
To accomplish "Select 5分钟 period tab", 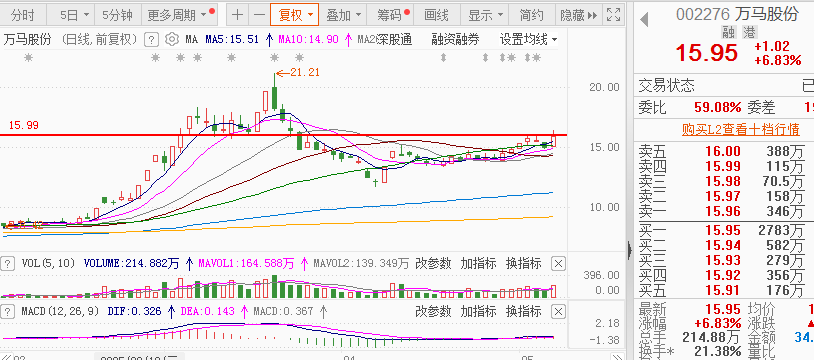I will pyautogui.click(x=117, y=15).
